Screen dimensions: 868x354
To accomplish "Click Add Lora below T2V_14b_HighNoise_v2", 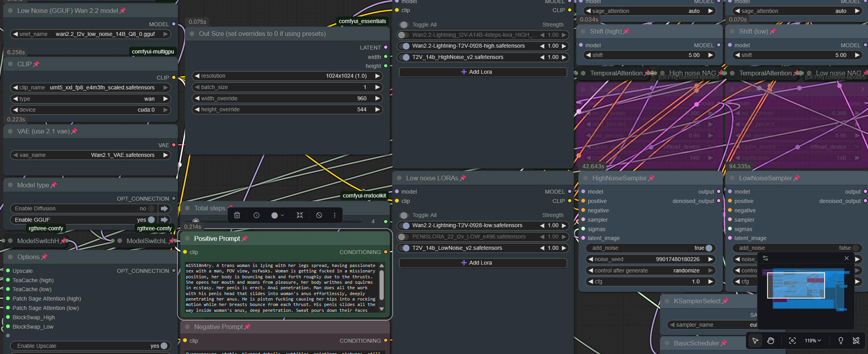I will pyautogui.click(x=483, y=72).
